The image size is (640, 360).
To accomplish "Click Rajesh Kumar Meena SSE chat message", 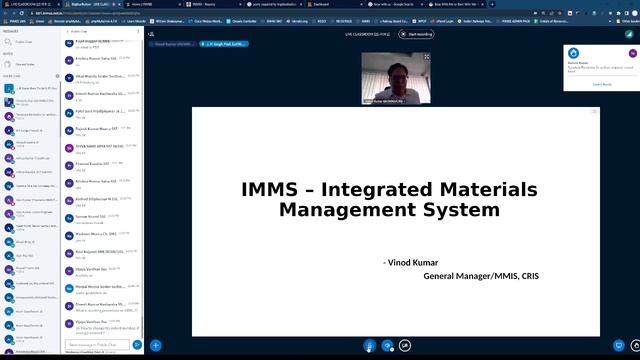I will pos(102,131).
